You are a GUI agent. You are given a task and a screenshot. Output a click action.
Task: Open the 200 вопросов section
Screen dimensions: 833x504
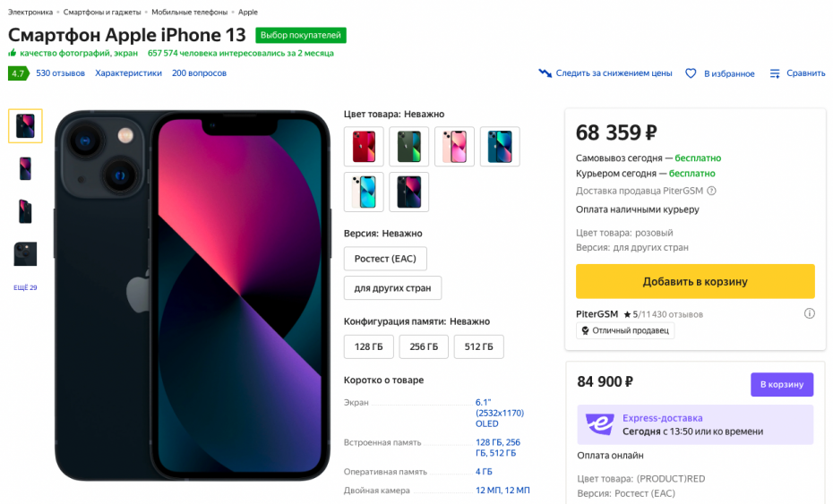199,73
